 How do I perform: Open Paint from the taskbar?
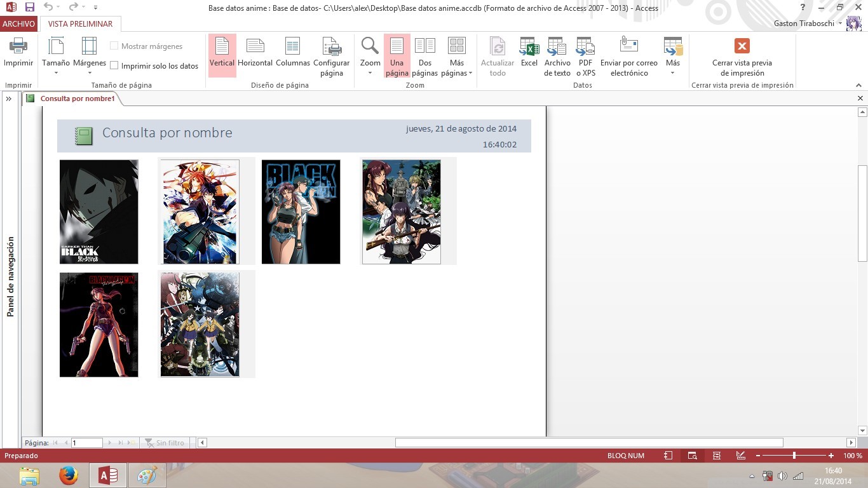tap(147, 475)
